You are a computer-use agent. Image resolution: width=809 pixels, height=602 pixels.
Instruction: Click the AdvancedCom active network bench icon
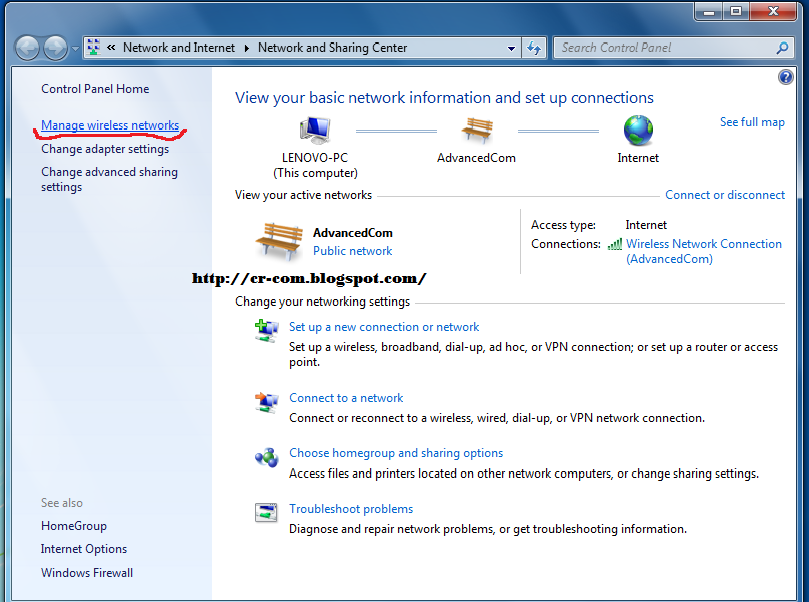coord(279,241)
